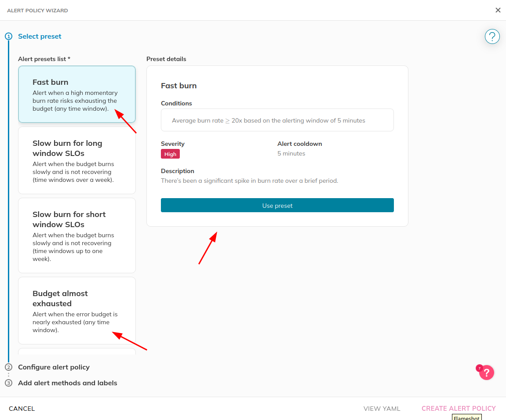Screen dimensions: 506x420
Task: Open the Configure alert policy step
Action: click(54, 367)
